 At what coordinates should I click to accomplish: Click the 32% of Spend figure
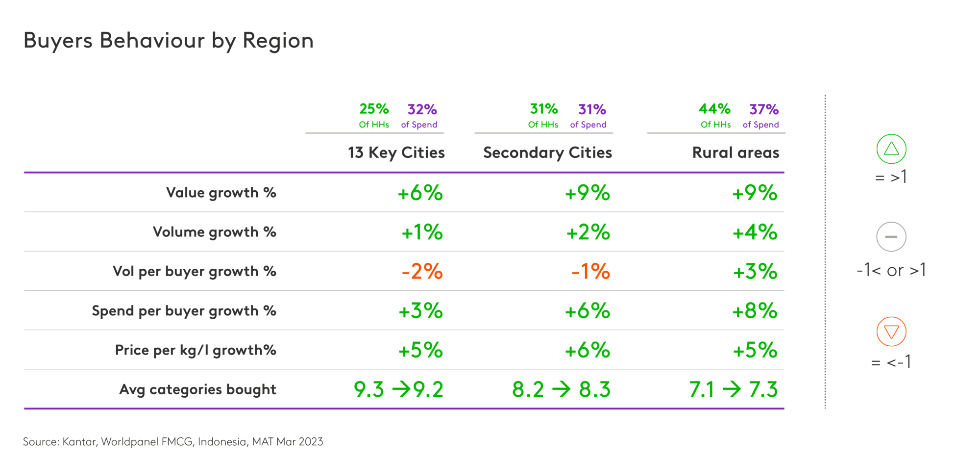[x=422, y=109]
